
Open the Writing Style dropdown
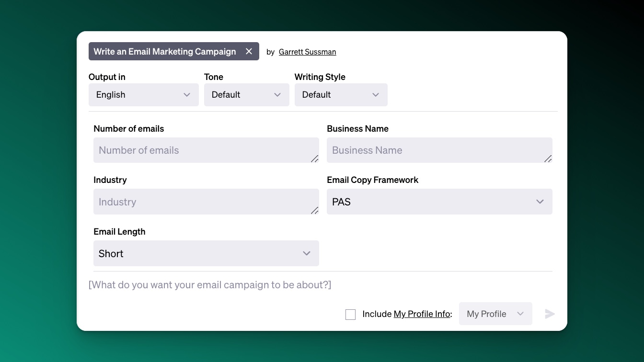tap(341, 95)
